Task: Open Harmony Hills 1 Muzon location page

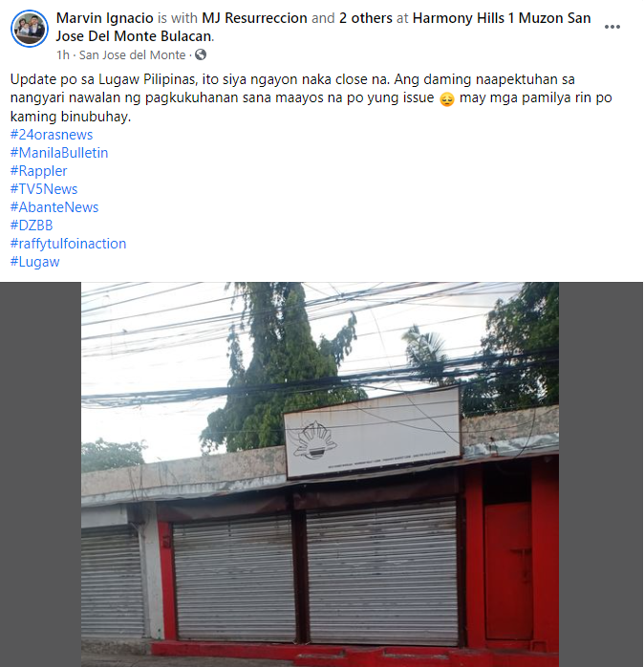Action: pos(323,27)
